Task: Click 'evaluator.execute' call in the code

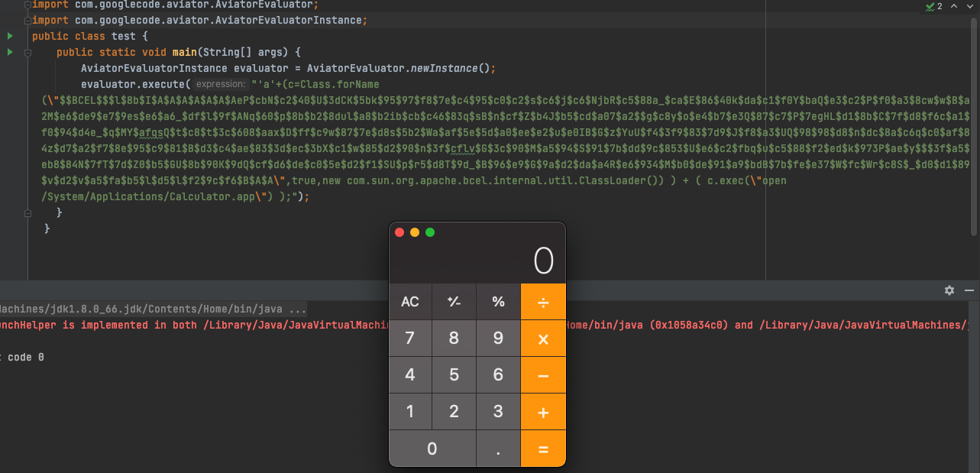Action: click(x=132, y=84)
